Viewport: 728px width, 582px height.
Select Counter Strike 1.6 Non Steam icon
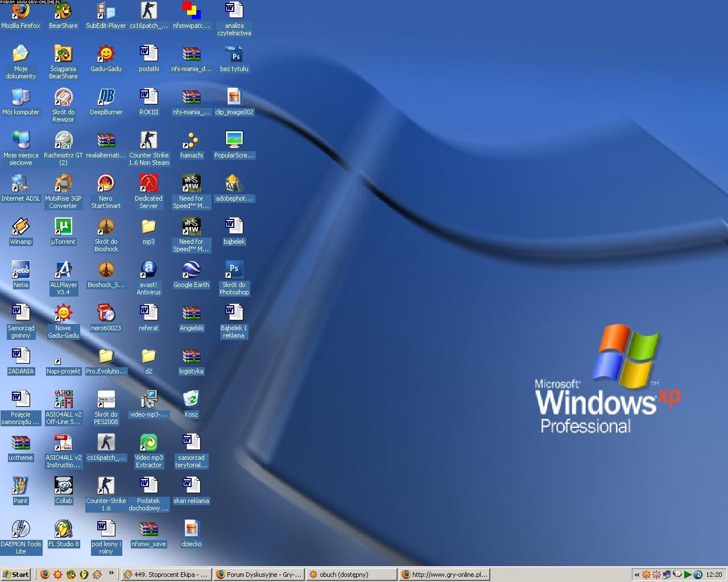148,148
